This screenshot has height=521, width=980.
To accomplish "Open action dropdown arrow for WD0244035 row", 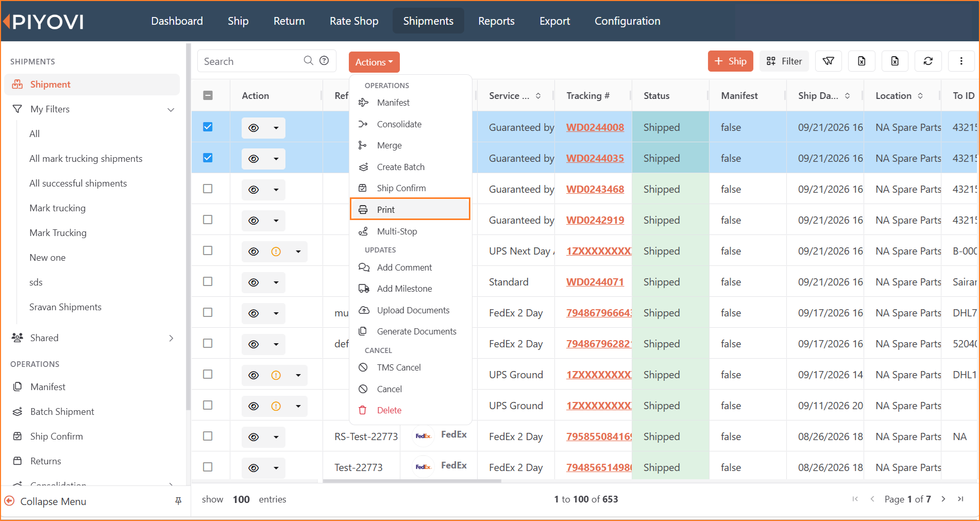I will coord(276,159).
